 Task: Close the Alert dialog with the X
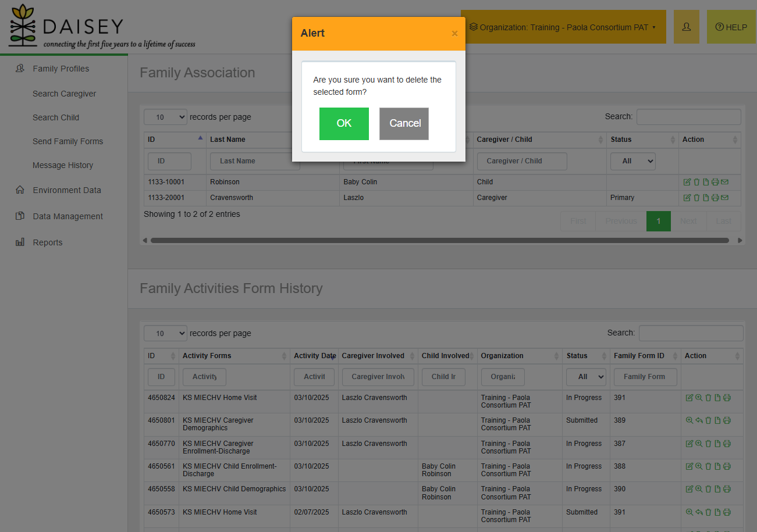point(454,34)
